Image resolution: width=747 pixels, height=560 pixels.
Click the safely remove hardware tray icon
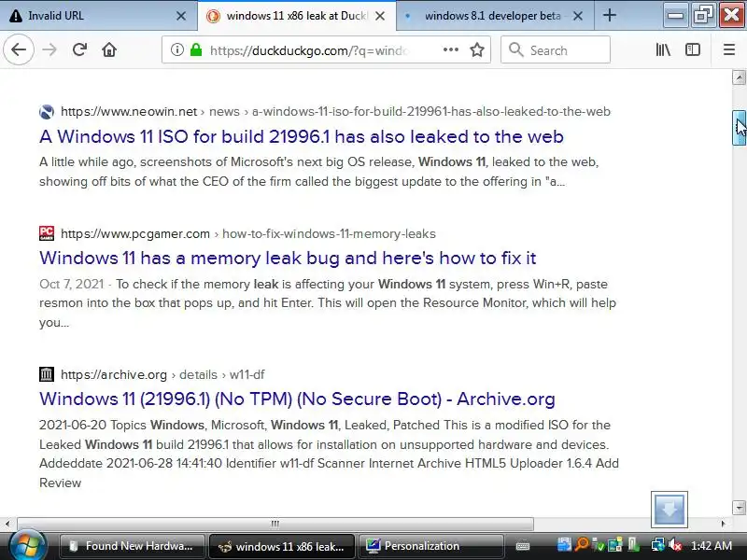(633, 545)
